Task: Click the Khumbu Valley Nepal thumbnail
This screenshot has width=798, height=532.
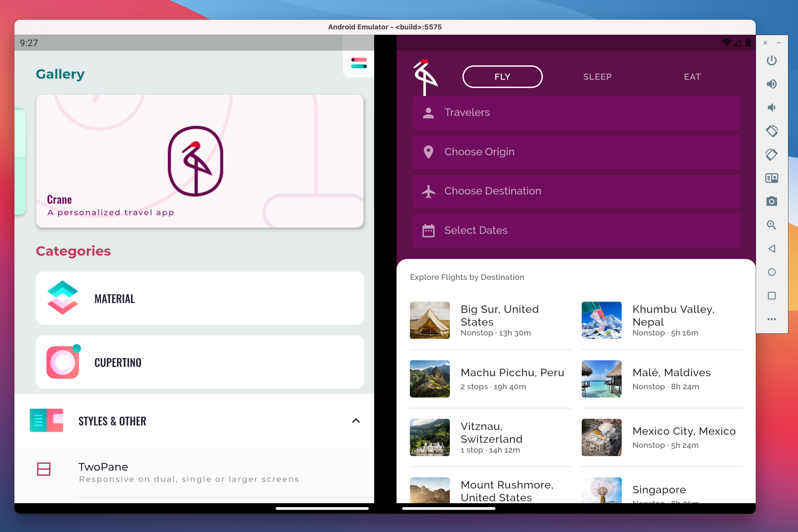Action: (x=601, y=319)
